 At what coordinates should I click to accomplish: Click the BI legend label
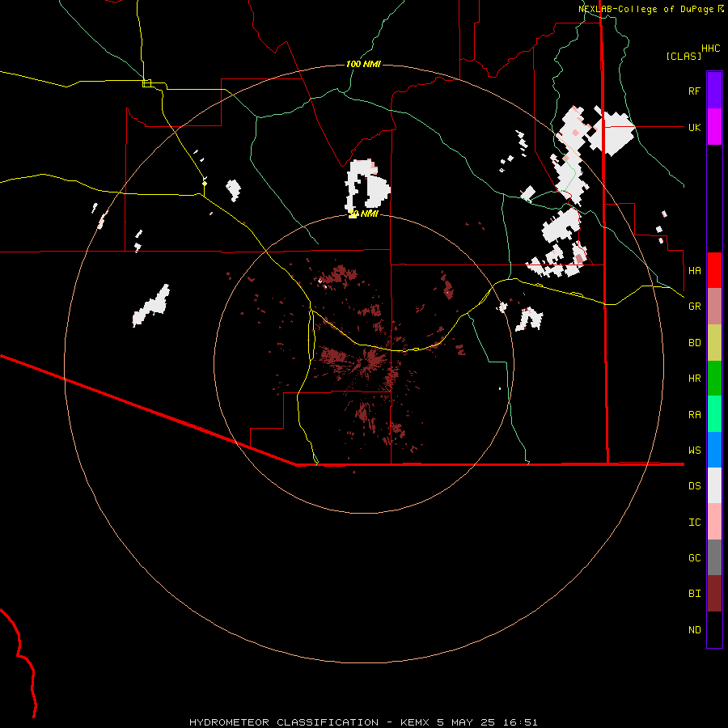point(694,594)
